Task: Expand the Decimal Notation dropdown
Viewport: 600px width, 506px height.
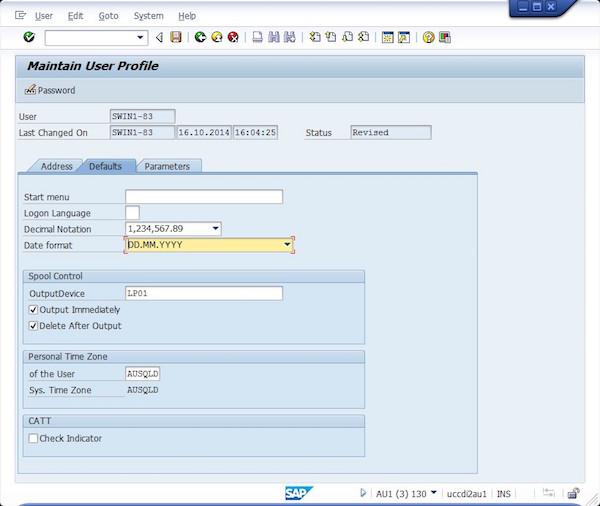Action: [x=215, y=229]
